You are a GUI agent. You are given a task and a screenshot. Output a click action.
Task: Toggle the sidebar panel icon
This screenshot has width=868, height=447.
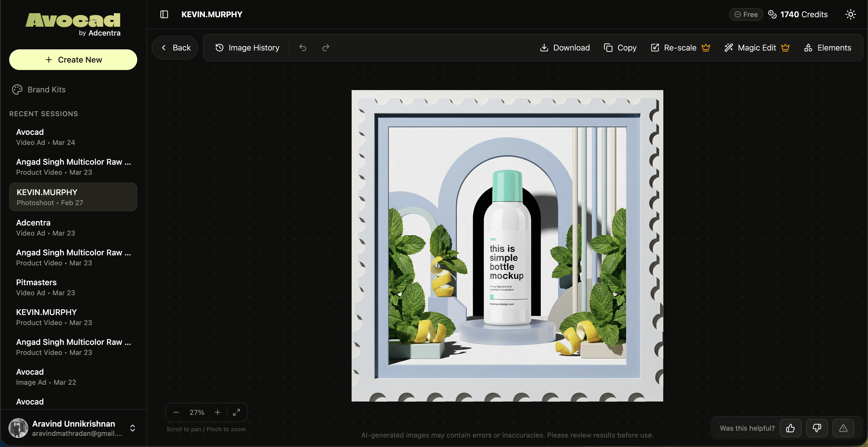[x=164, y=14]
